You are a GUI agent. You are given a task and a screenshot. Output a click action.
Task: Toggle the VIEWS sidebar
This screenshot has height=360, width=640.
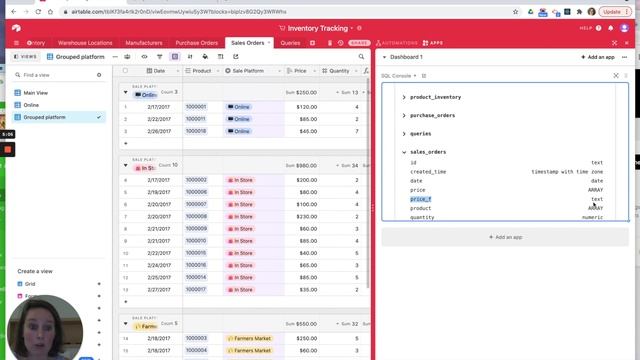[x=25, y=57]
